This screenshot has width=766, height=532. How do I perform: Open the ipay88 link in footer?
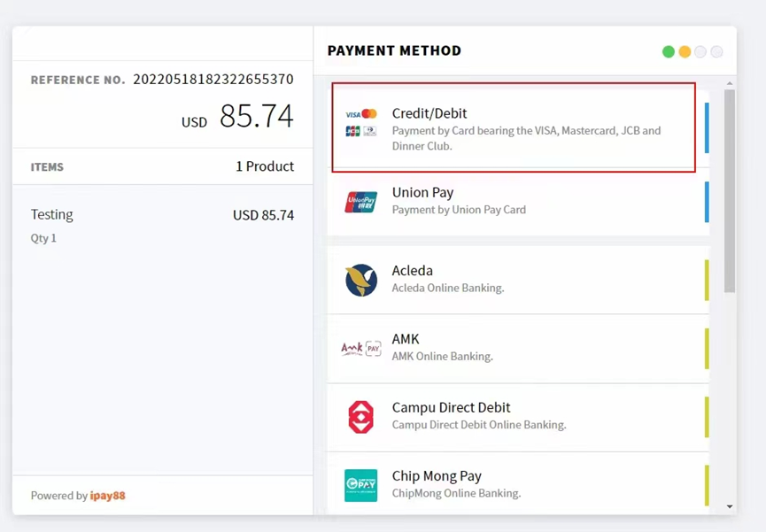pos(107,496)
